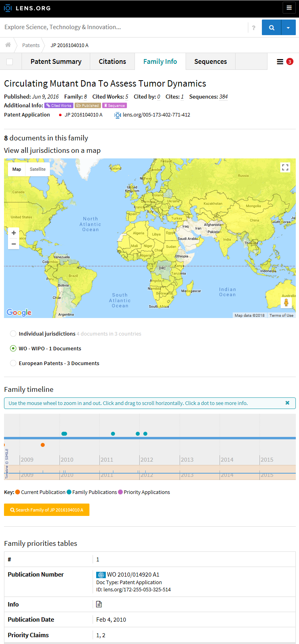Open the lens.org/172-255-053-325-514 ID link
Screen dimensions: 299x644
pyautogui.click(x=137, y=589)
